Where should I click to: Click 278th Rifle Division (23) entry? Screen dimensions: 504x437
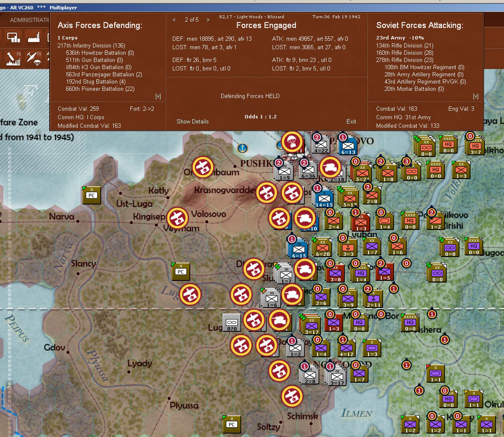click(405, 60)
